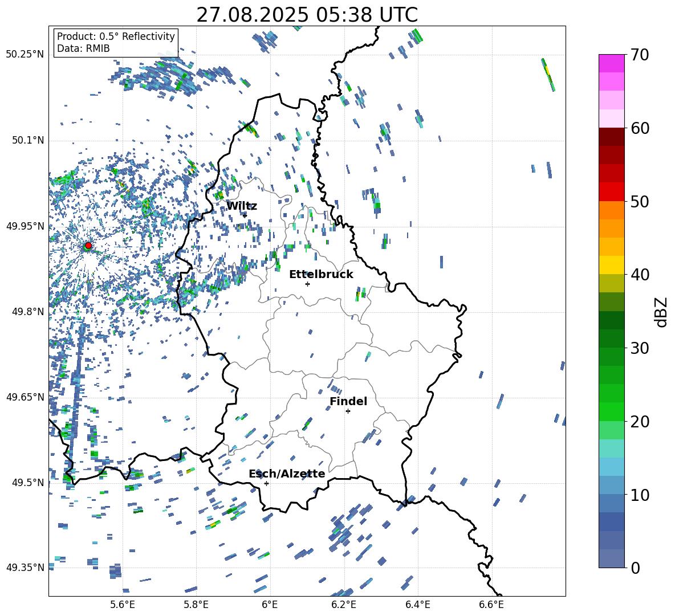Click the olive colorbar segment below 40

612,283
